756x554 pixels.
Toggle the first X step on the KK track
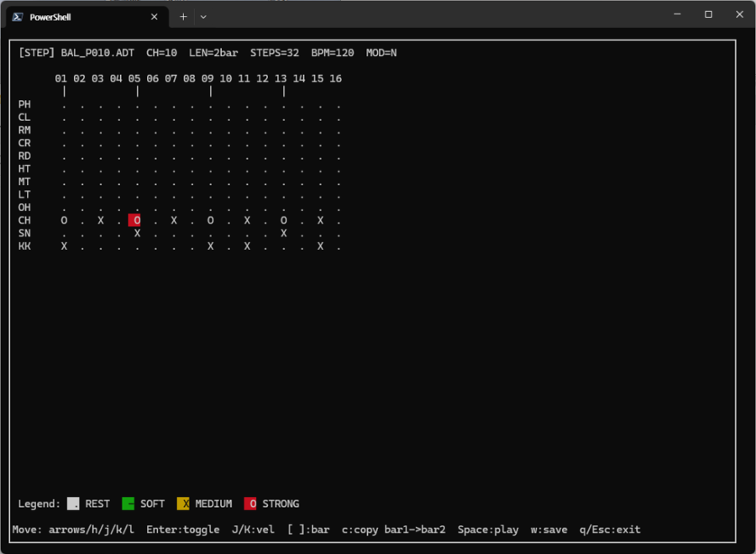63,245
